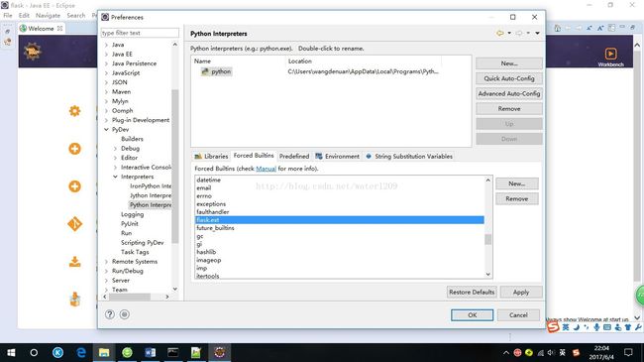This screenshot has width=644, height=362.
Task: Click the python interpreter icon in the table
Action: pyautogui.click(x=205, y=71)
